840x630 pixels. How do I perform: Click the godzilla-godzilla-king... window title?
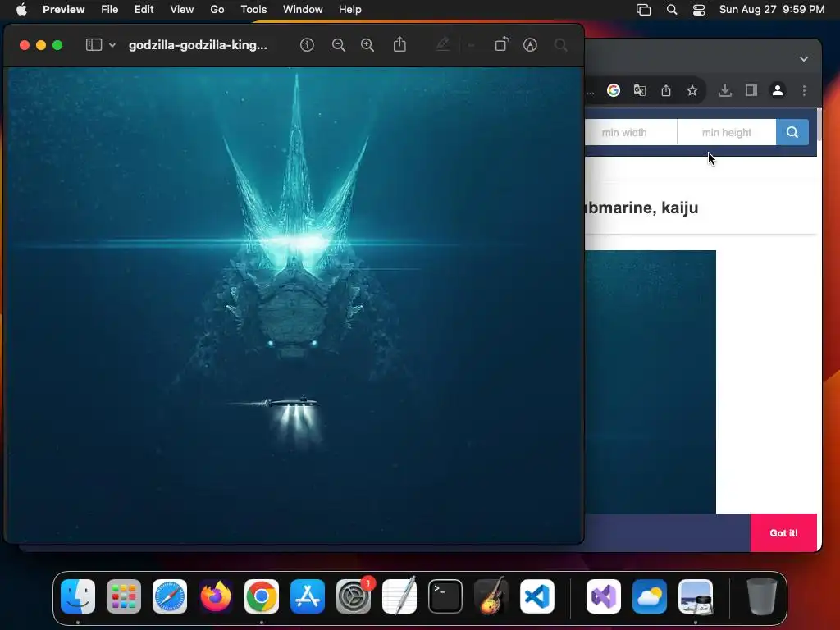(x=198, y=45)
